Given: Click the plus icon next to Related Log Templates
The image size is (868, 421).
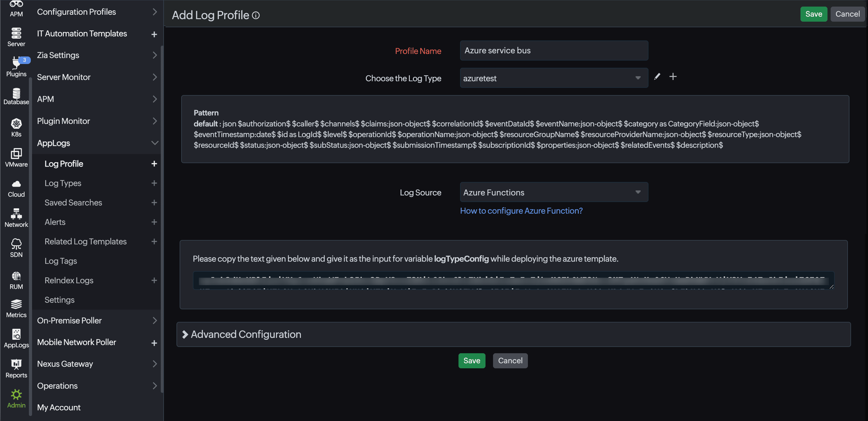Looking at the screenshot, I should (x=154, y=242).
